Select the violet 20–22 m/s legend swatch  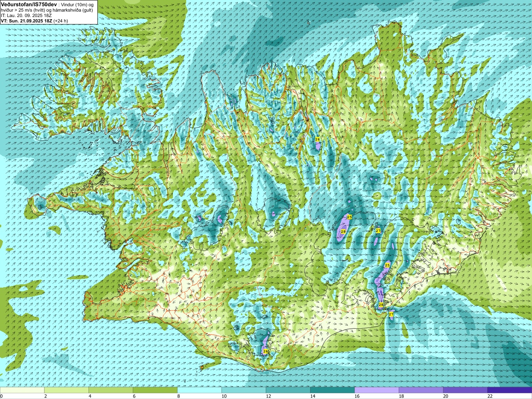pos(465,390)
